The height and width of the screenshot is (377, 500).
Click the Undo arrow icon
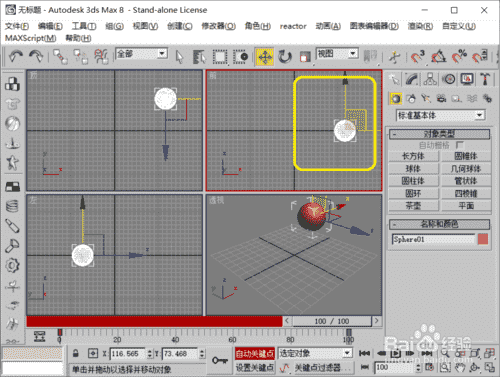(16, 57)
